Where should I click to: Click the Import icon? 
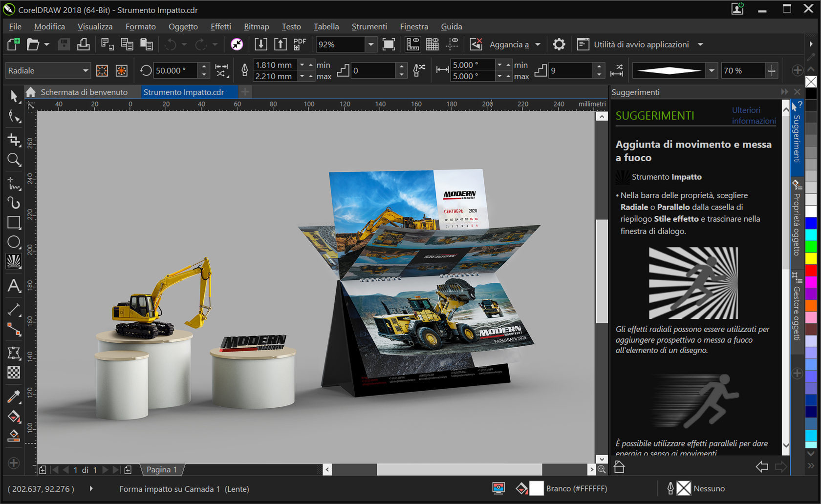[261, 44]
